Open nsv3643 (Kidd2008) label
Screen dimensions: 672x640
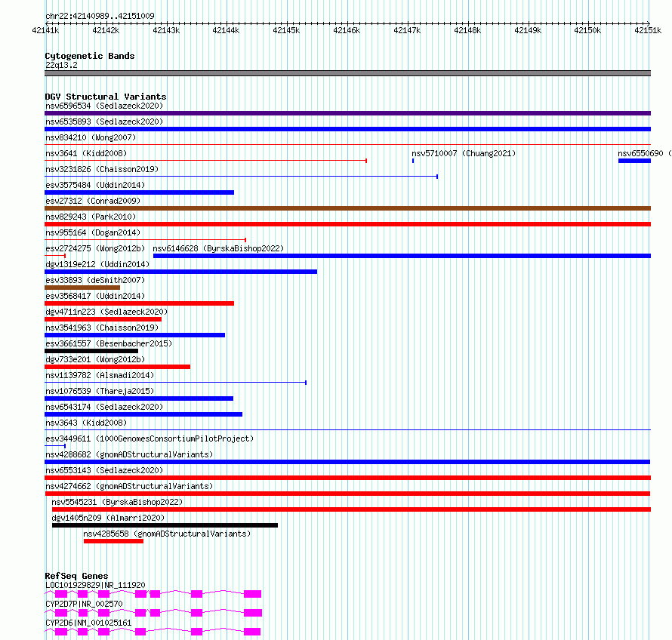86,423
